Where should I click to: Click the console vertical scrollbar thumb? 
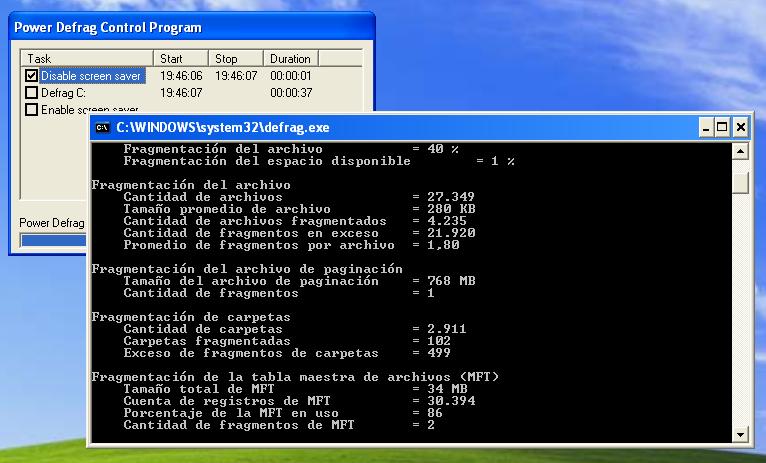pyautogui.click(x=741, y=183)
